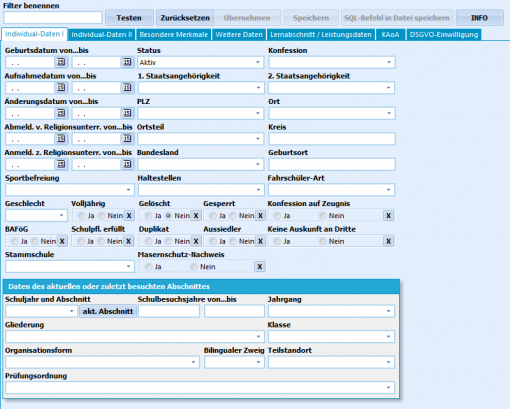This screenshot has height=409, width=510.
Task: Clear BAFöG selection with X
Action: point(62,241)
